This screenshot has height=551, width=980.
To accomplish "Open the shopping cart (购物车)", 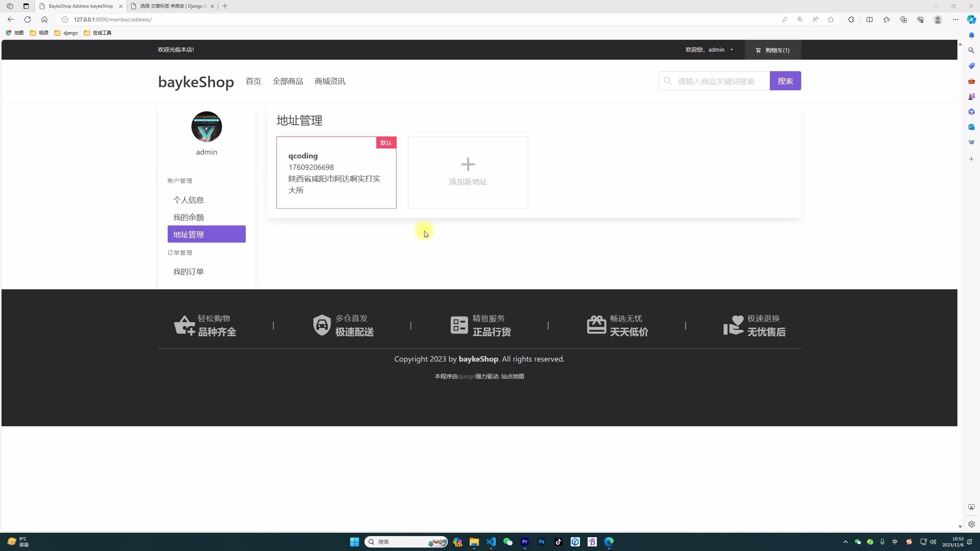I will point(772,50).
